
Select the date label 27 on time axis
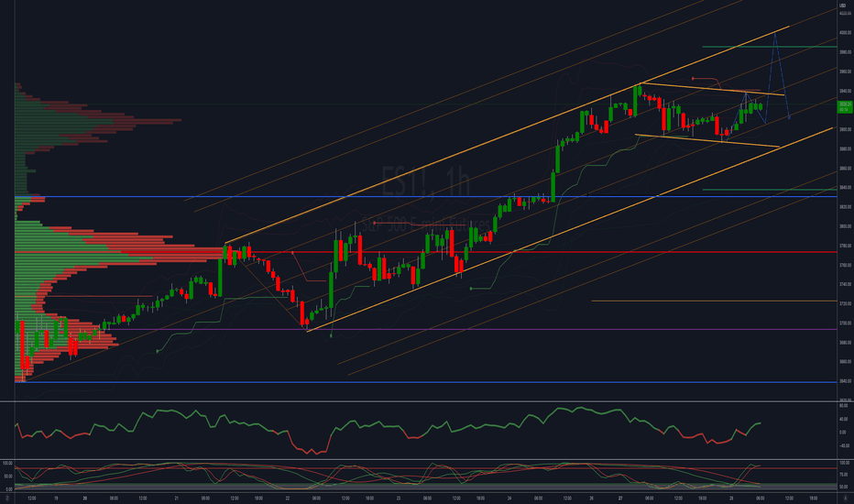pyautogui.click(x=620, y=498)
